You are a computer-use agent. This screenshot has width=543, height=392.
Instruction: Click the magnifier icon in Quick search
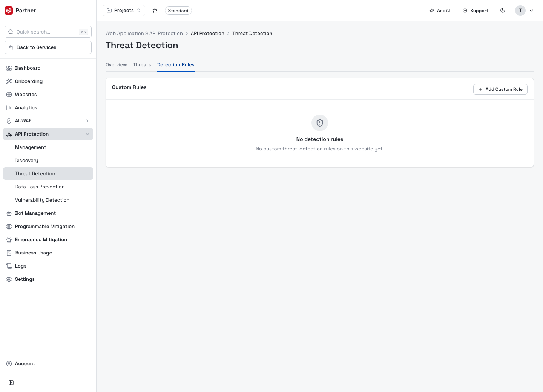11,32
